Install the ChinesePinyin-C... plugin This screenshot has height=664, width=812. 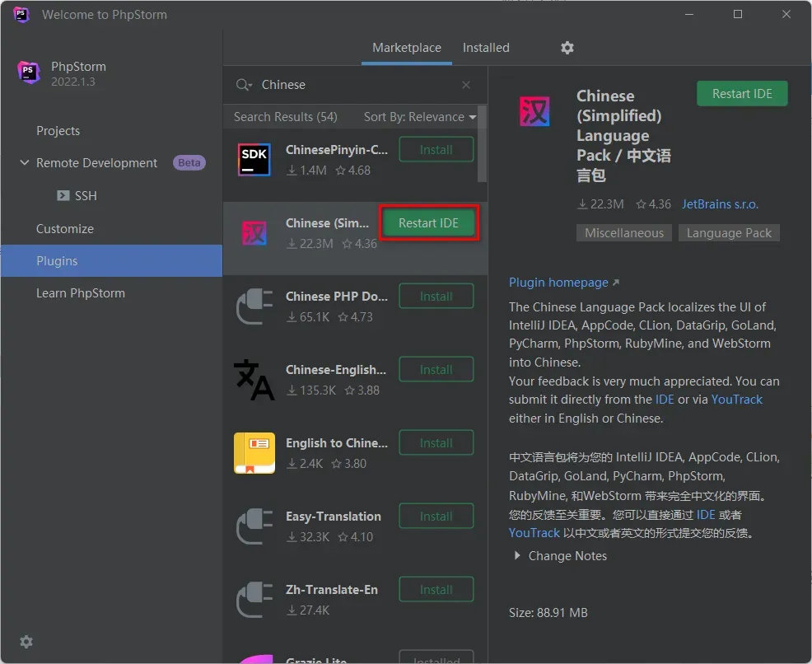[436, 149]
